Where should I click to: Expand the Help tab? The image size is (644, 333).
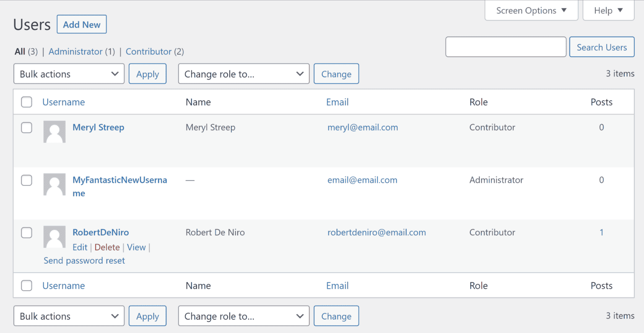[608, 10]
